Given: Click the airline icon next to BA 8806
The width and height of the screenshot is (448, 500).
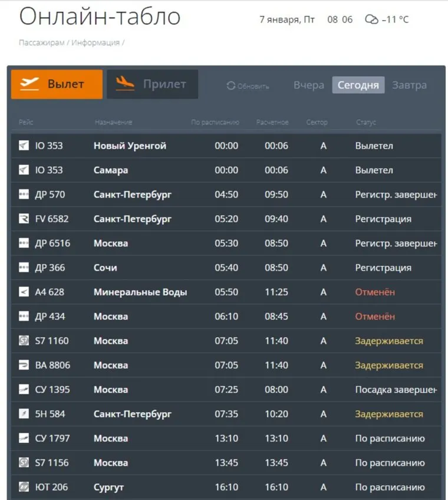Looking at the screenshot, I should tap(24, 365).
